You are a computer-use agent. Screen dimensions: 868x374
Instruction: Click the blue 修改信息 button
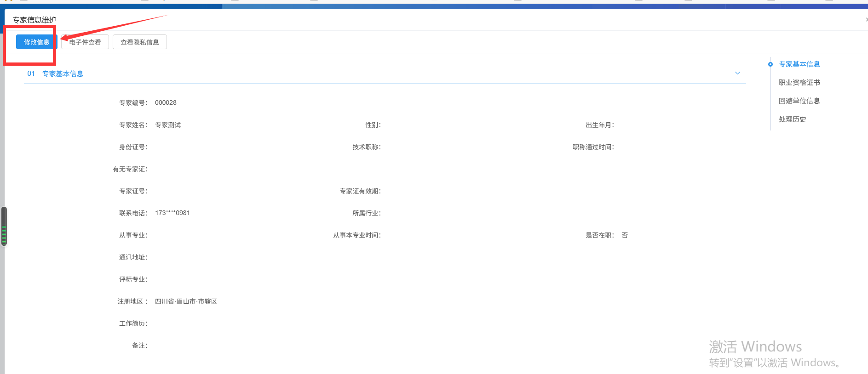pyautogui.click(x=36, y=42)
